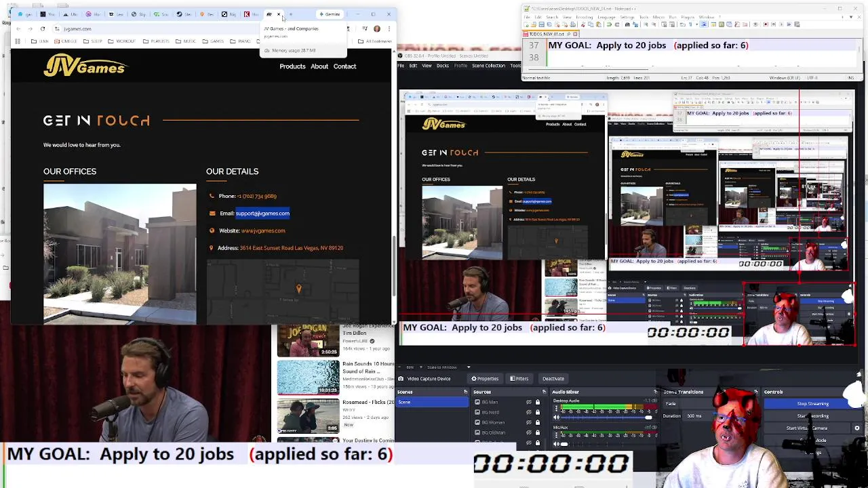Viewport: 868px width, 488px height.
Task: Click OBS Properties button
Action: [485, 379]
